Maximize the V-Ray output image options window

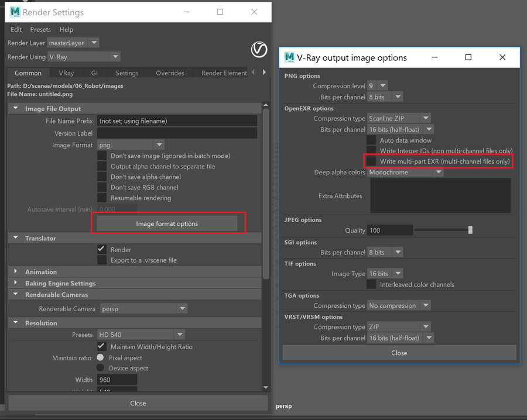pos(468,57)
